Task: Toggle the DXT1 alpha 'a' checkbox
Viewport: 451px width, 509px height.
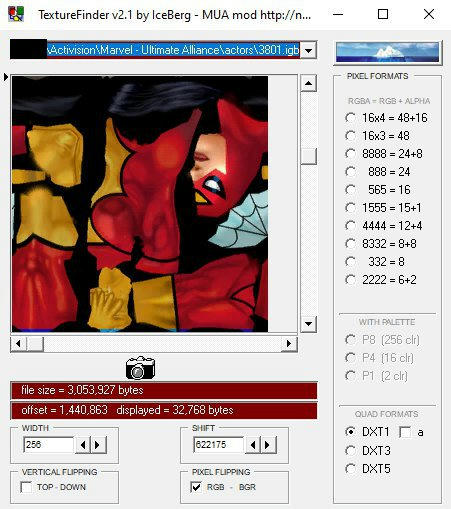Action: [405, 432]
